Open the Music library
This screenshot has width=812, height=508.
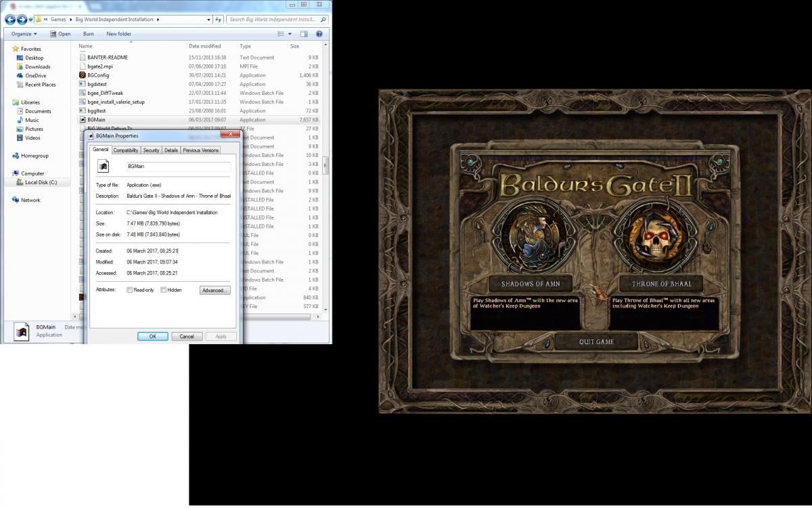28,120
